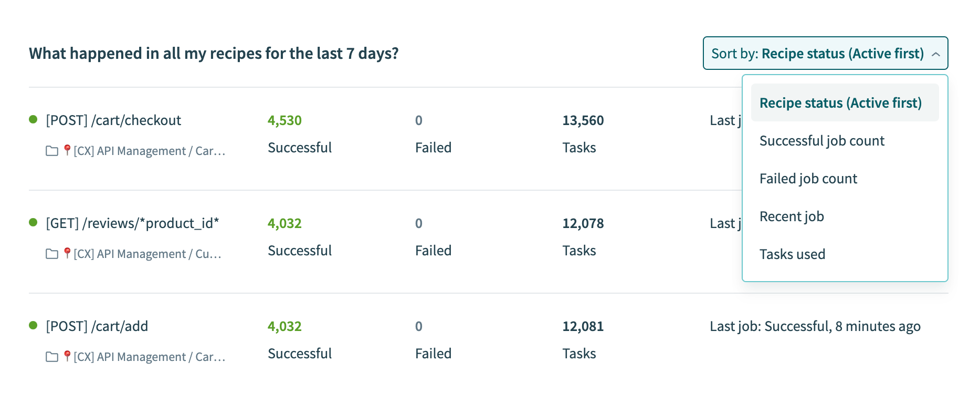Open the [GET] /reviews/*product_id* recipe

click(x=132, y=223)
